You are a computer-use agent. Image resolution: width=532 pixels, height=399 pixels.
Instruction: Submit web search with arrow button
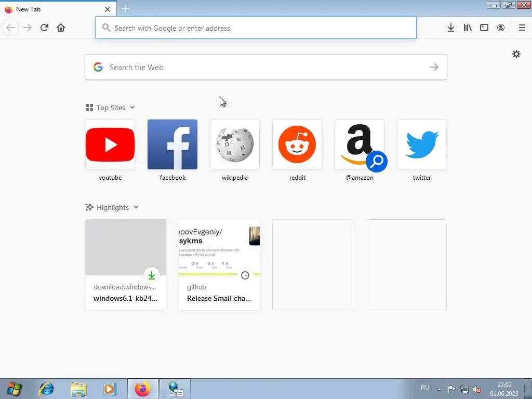tap(434, 67)
